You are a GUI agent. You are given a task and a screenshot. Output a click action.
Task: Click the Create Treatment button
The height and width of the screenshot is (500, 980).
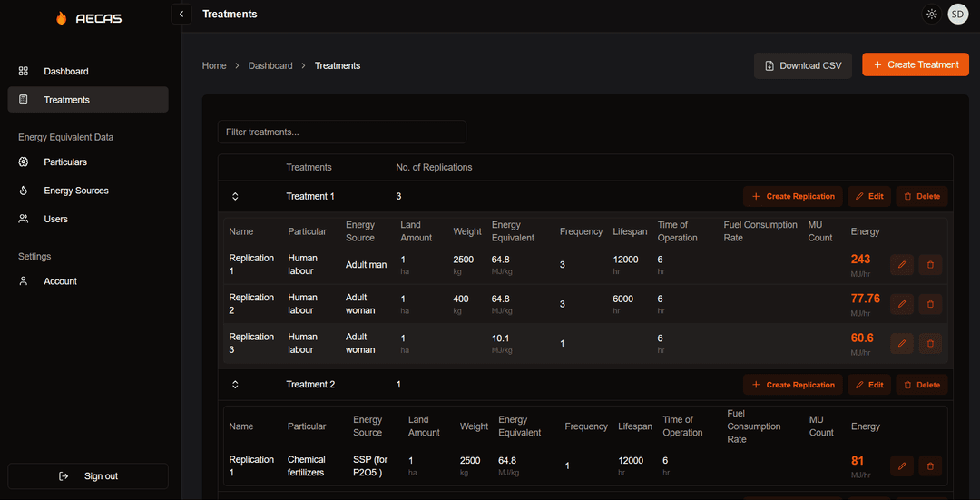point(916,64)
